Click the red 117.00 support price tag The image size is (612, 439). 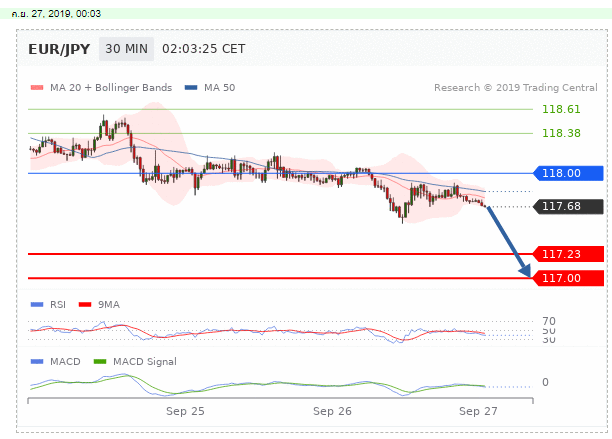tap(568, 278)
